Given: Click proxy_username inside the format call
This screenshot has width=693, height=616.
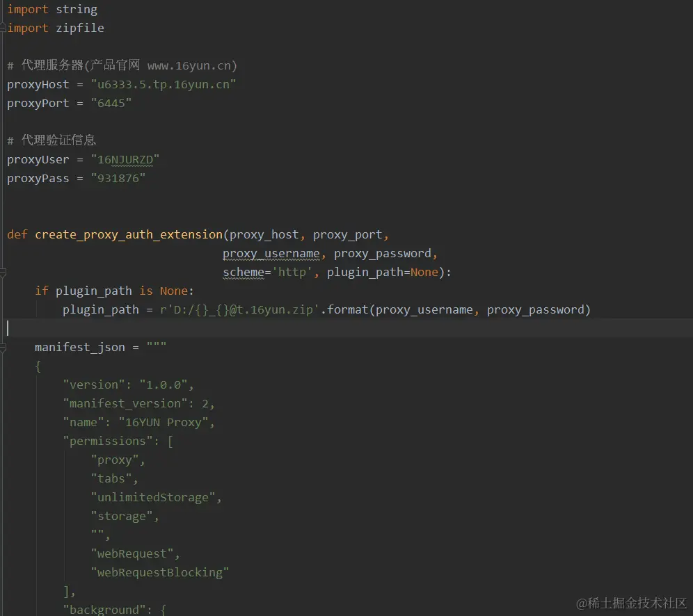Looking at the screenshot, I should [424, 309].
